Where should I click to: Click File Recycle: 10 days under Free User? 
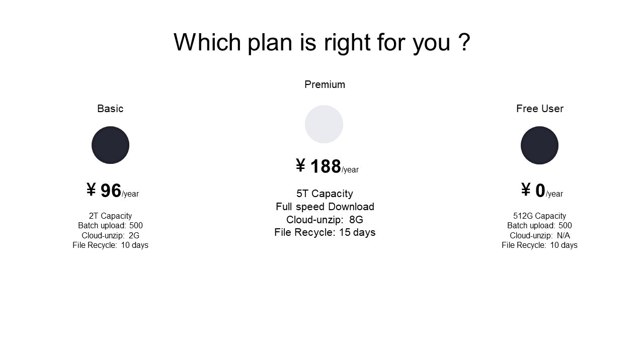click(x=539, y=245)
